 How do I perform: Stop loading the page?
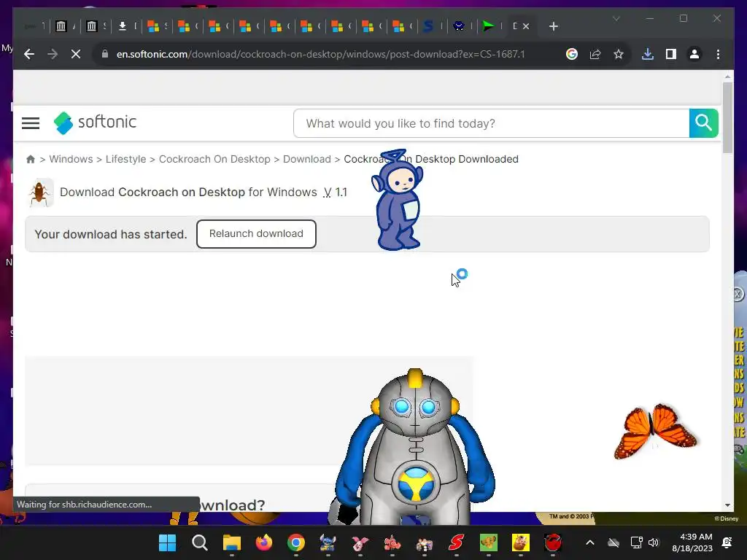click(76, 54)
